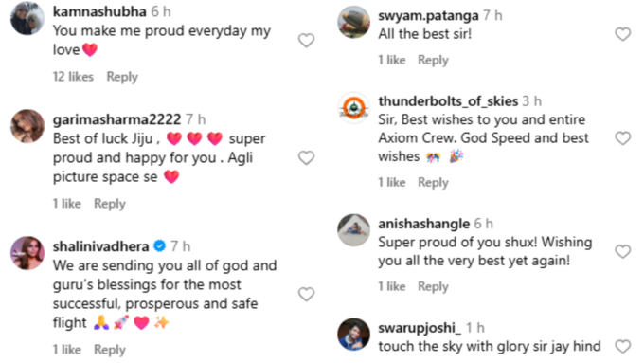This screenshot has width=644, height=363.
Task: Open swarupjoshi_'s profile picture
Action: [x=353, y=335]
